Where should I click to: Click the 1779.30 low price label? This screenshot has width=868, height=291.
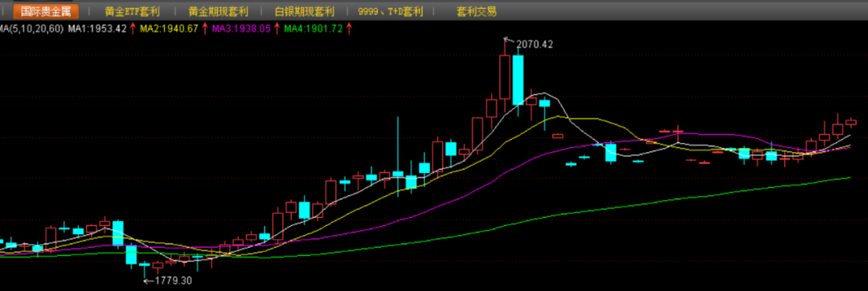point(174,281)
